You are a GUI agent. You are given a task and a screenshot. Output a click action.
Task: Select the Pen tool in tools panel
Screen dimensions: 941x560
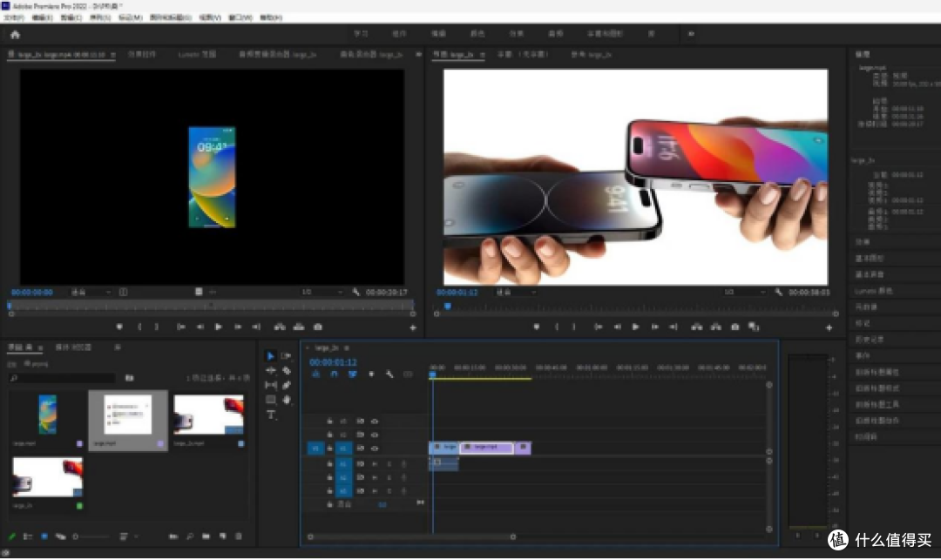[287, 385]
